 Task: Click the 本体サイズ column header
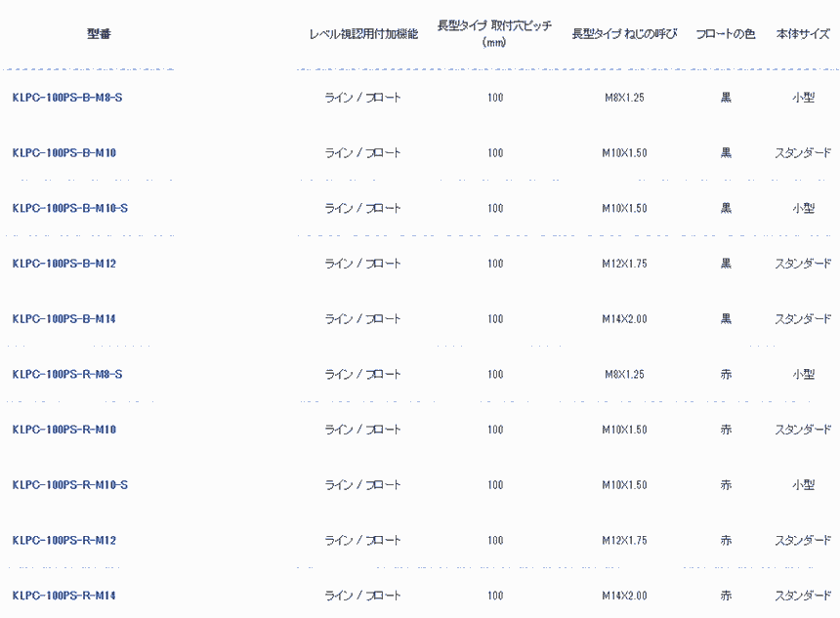[803, 34]
